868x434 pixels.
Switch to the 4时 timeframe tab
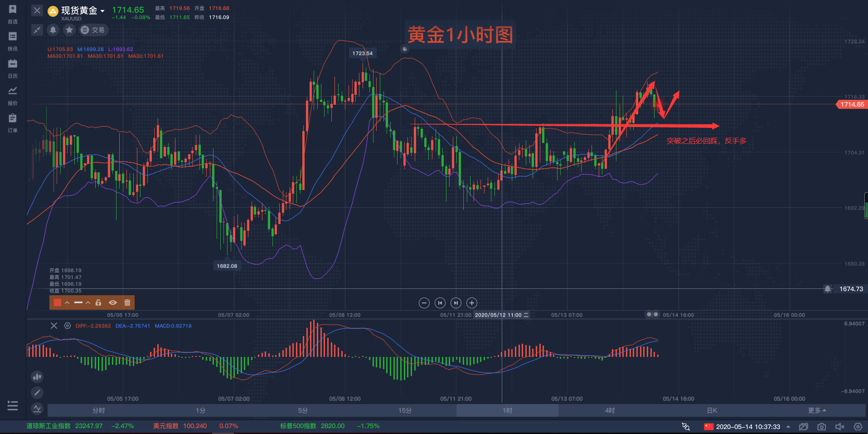tap(610, 410)
